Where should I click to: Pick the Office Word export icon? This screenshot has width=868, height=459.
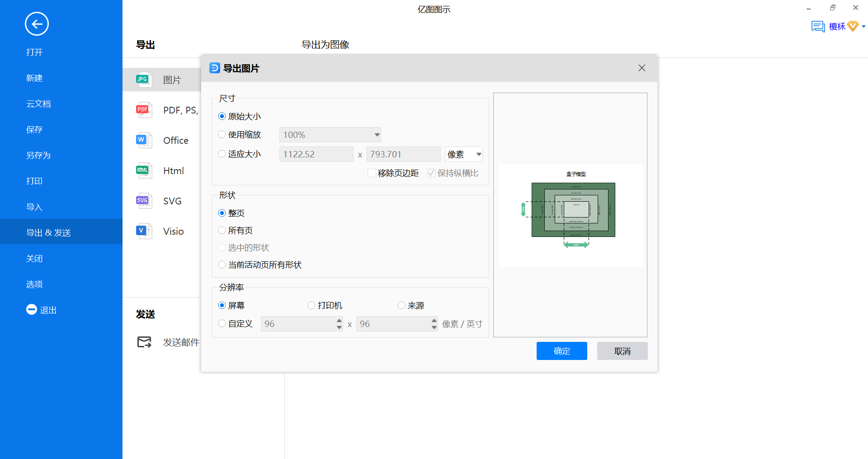(x=144, y=140)
